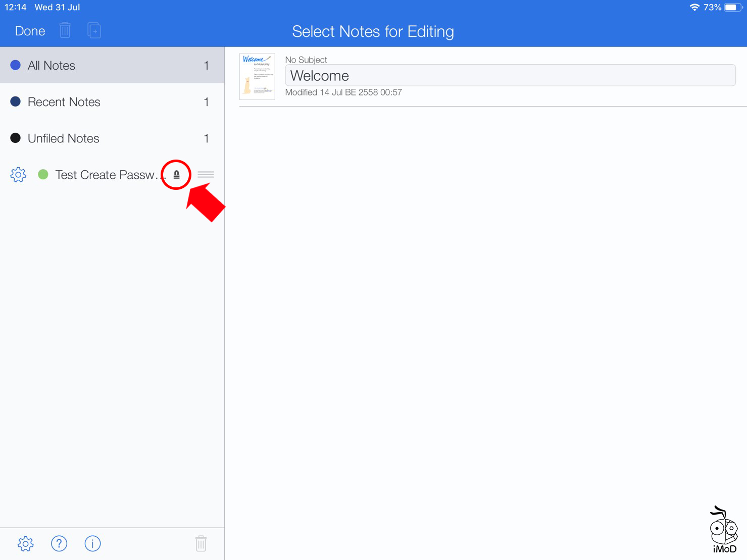The width and height of the screenshot is (747, 560).
Task: Tap the info icon at bottom bar
Action: pos(92,544)
